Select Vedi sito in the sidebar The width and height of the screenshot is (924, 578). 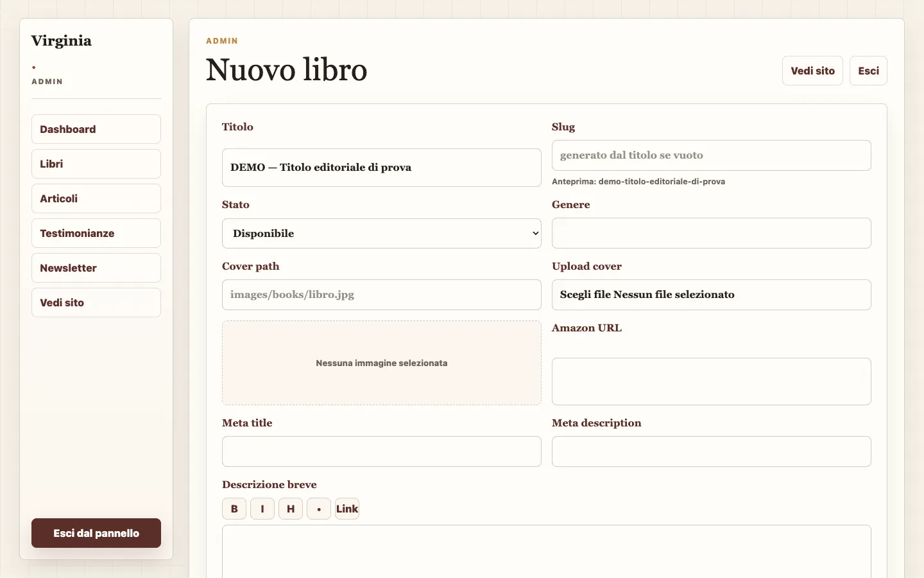click(x=96, y=302)
